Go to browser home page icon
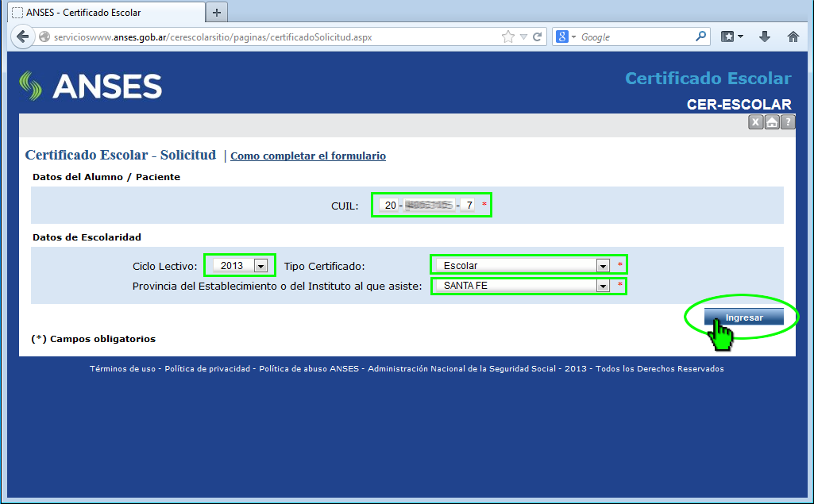The image size is (814, 504). click(793, 37)
